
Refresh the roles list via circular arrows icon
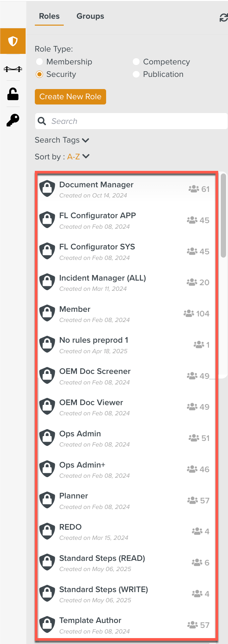coord(224,17)
